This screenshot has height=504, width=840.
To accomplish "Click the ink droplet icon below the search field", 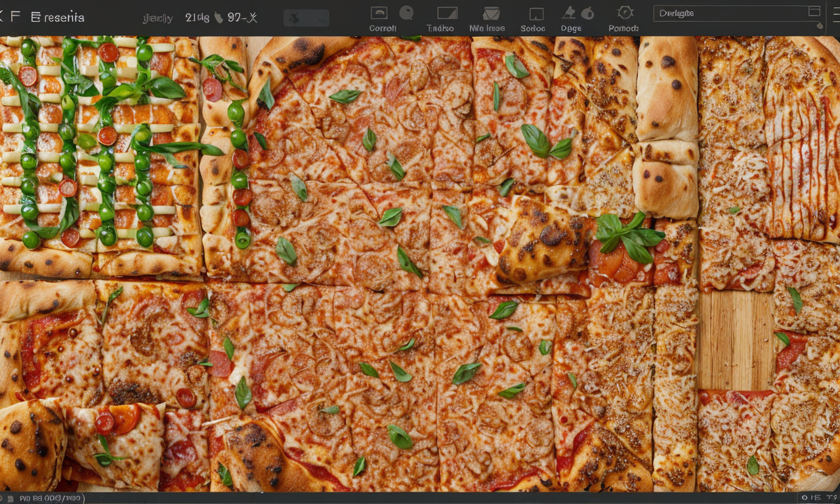I will click(x=820, y=26).
